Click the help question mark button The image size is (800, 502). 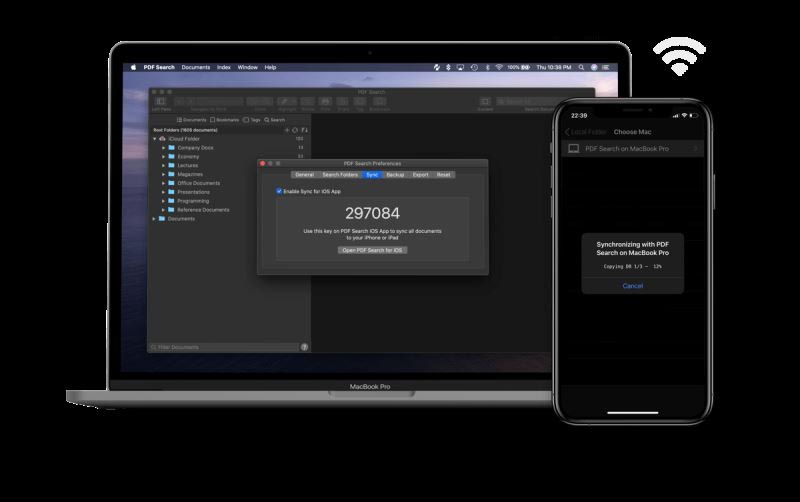point(305,347)
